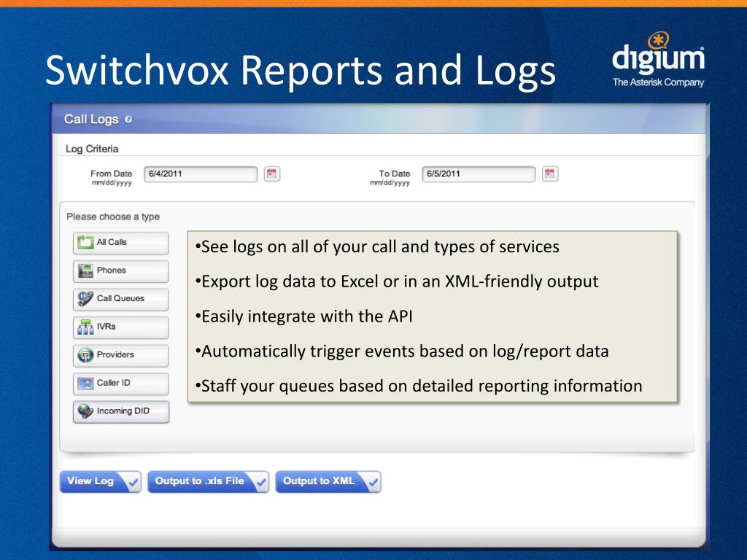Click 'Export log data to Excel' bullet
Image resolution: width=747 pixels, height=560 pixels.
pyautogui.click(x=397, y=281)
